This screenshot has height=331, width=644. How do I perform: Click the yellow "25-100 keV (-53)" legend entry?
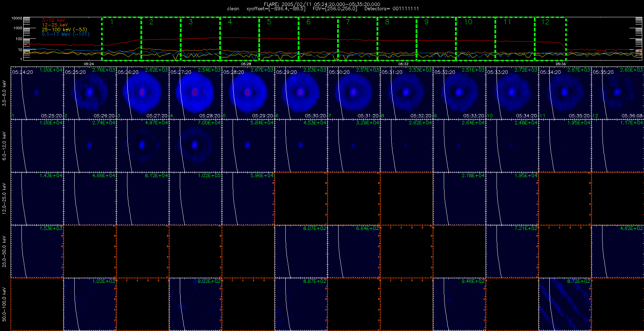64,30
